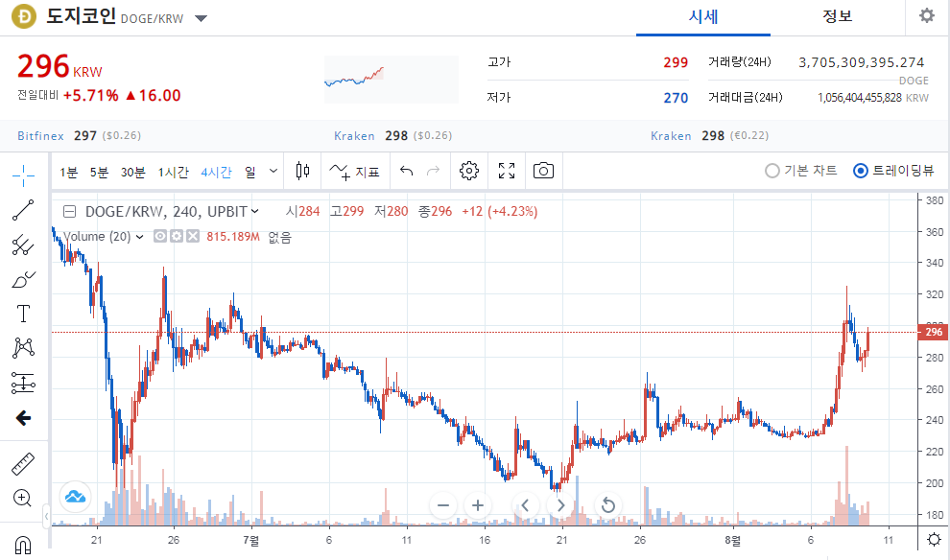Click the 296 current price tag on axis
The image size is (950, 560).
point(933,332)
